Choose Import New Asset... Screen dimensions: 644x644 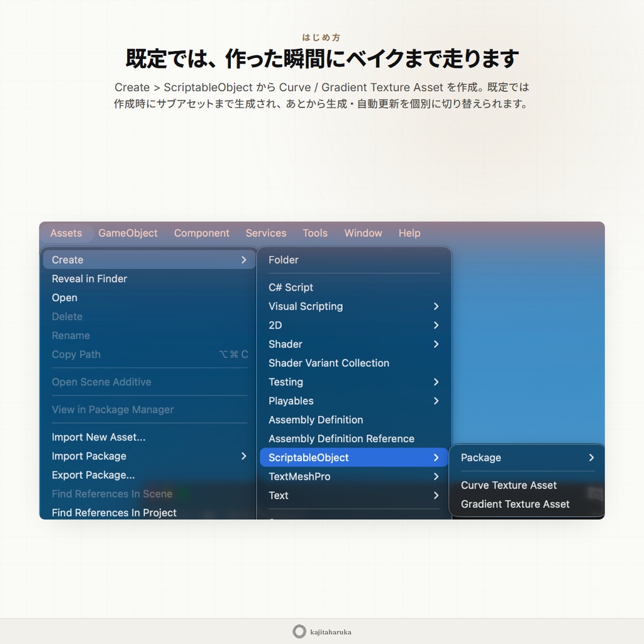150,438
